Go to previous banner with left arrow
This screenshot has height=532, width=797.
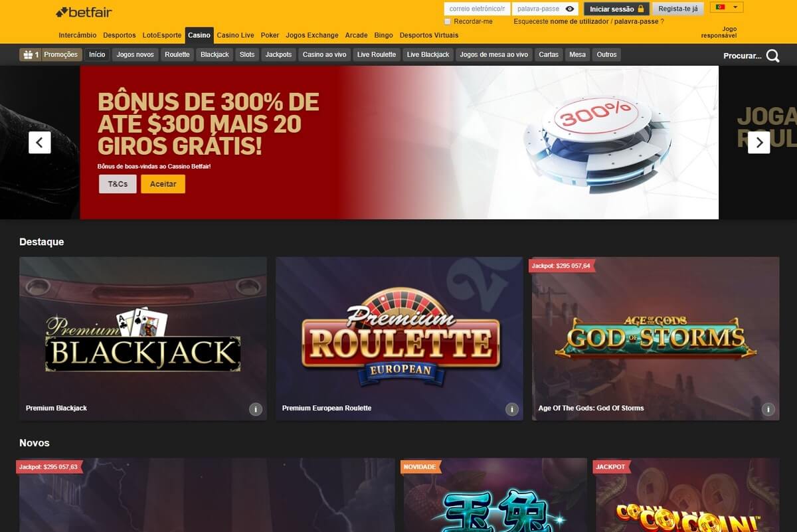click(40, 142)
